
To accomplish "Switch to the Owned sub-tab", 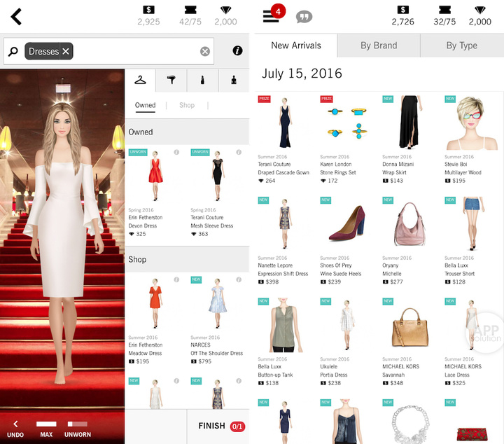I will 146,105.
